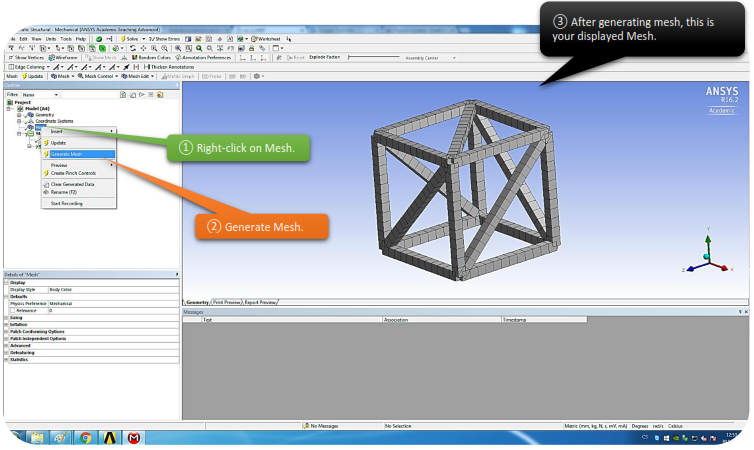Switch to the Print Preview tab
Viewport: 754px width, 450px height.
226,301
